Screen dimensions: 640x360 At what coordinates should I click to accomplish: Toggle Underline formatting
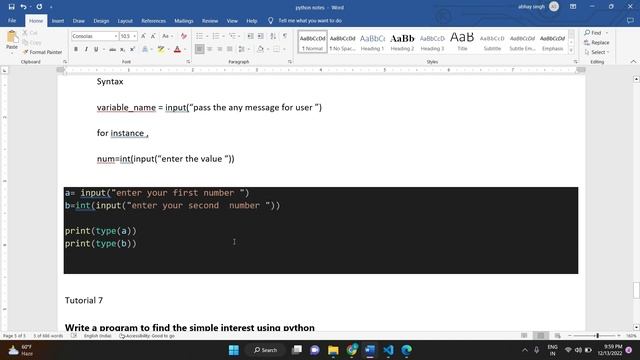[96, 49]
